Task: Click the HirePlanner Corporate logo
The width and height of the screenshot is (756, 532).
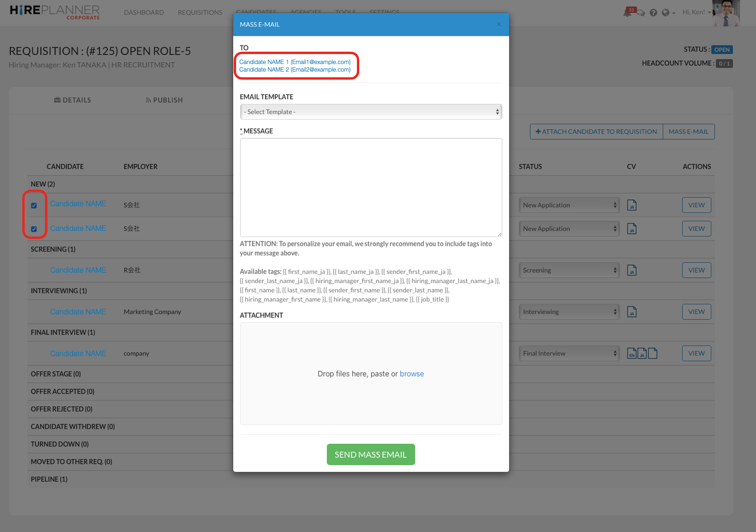Action: tap(55, 12)
